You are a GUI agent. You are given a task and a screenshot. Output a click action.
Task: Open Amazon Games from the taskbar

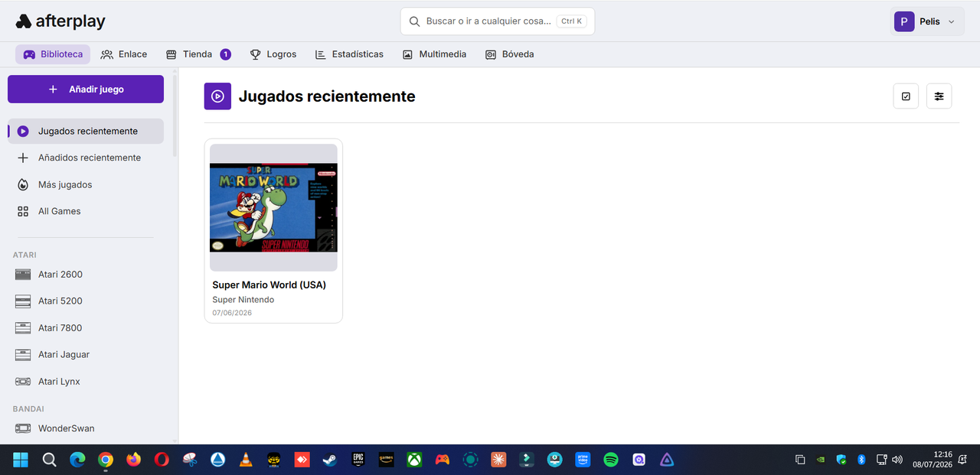tap(387, 460)
